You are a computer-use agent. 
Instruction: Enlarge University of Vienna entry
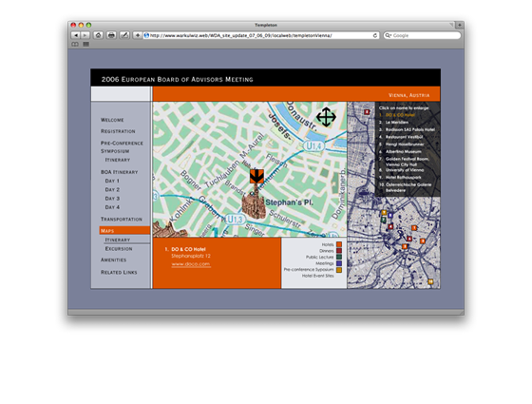coord(405,170)
